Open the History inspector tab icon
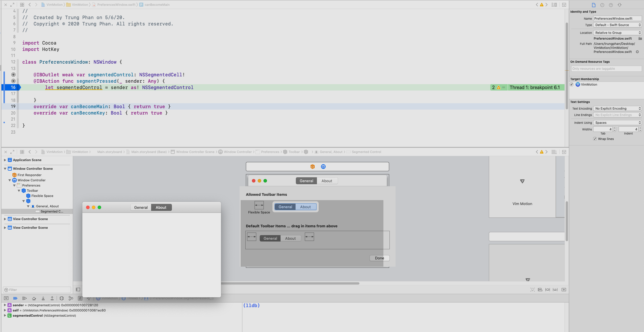 pos(602,5)
